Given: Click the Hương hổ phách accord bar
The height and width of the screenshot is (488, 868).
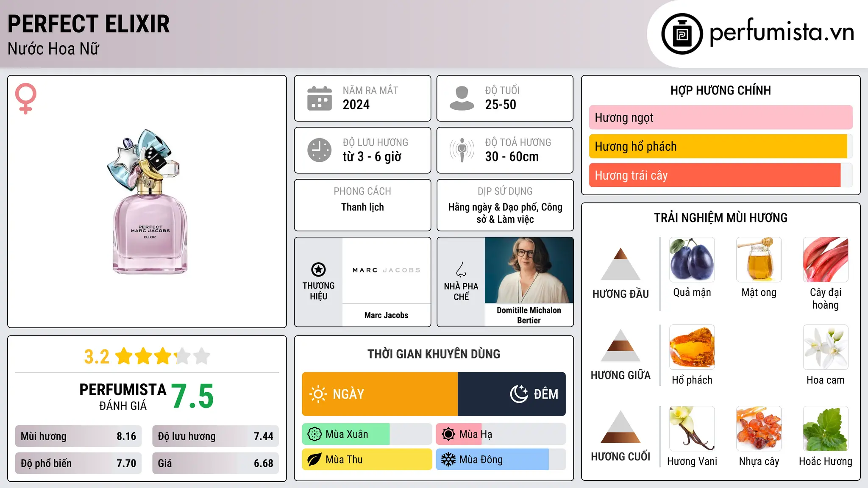Looking at the screenshot, I should (x=721, y=146).
